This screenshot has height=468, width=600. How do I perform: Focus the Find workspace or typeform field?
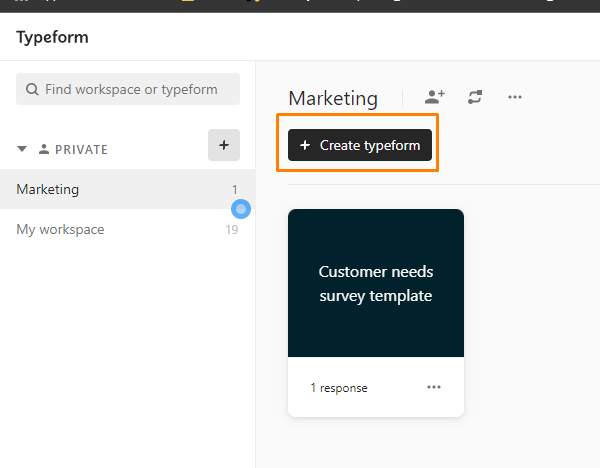pos(135,89)
